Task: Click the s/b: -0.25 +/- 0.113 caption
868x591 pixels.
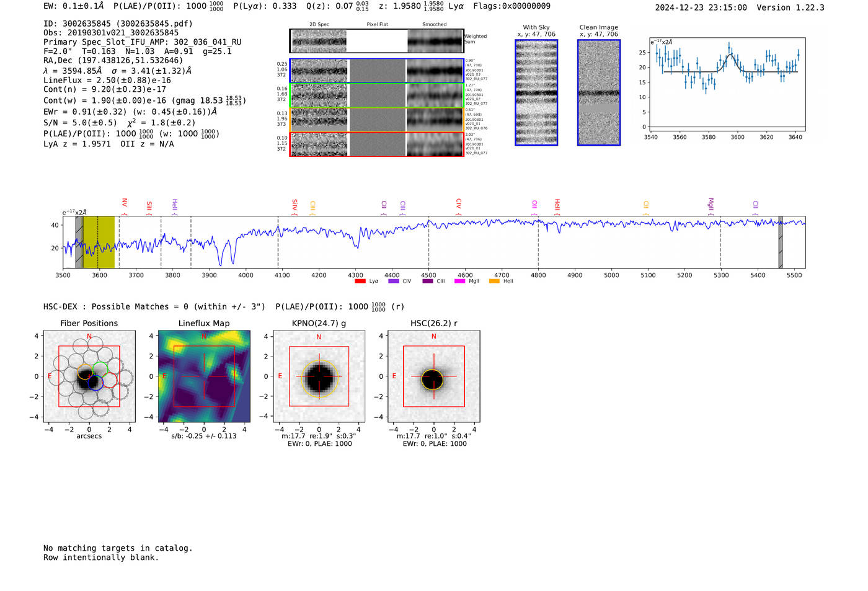Action: [x=204, y=436]
